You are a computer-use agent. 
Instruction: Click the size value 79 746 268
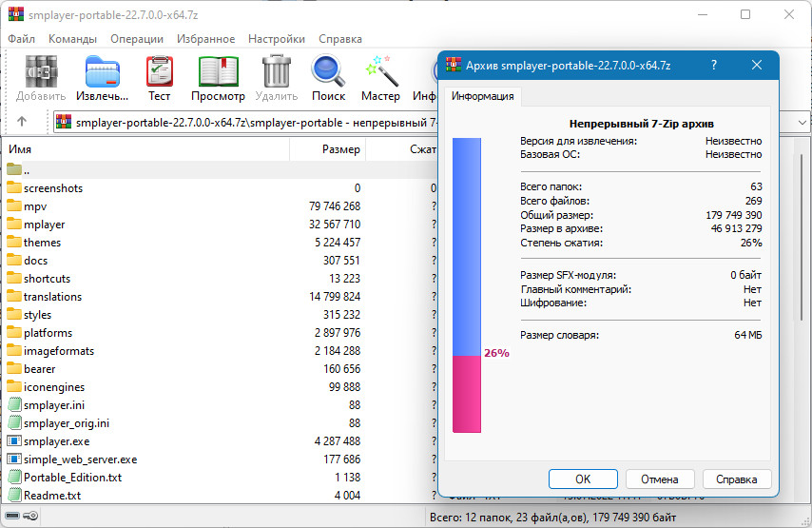335,205
